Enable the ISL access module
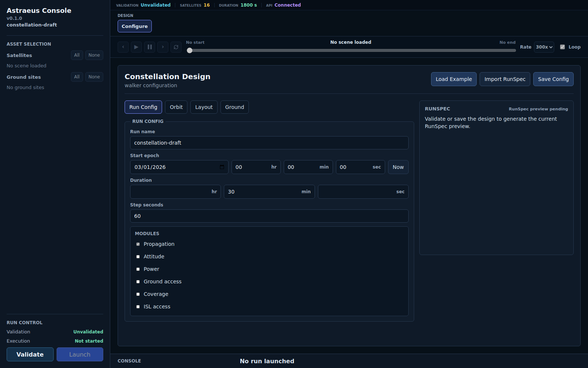Viewport: 588px width, 368px height. 138,307
